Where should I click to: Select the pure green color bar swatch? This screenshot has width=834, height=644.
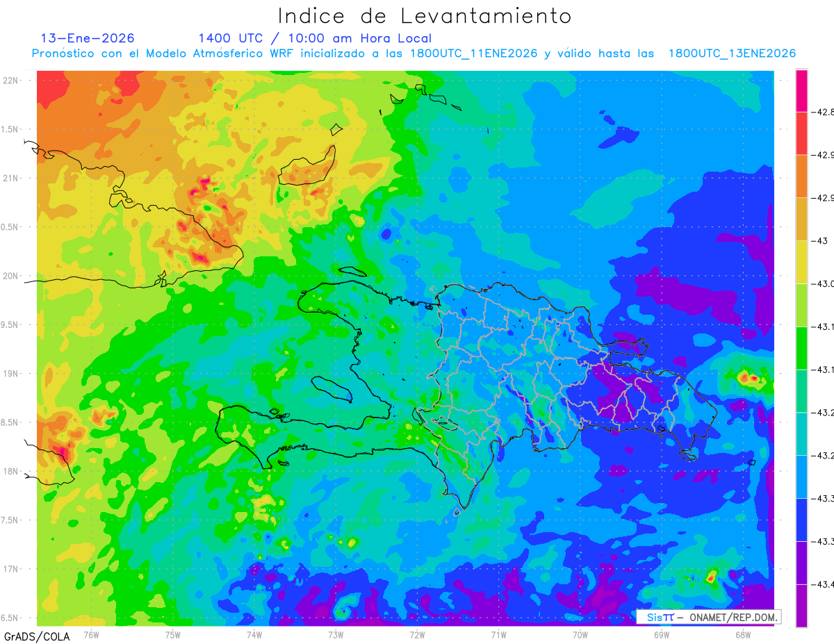pyautogui.click(x=801, y=348)
